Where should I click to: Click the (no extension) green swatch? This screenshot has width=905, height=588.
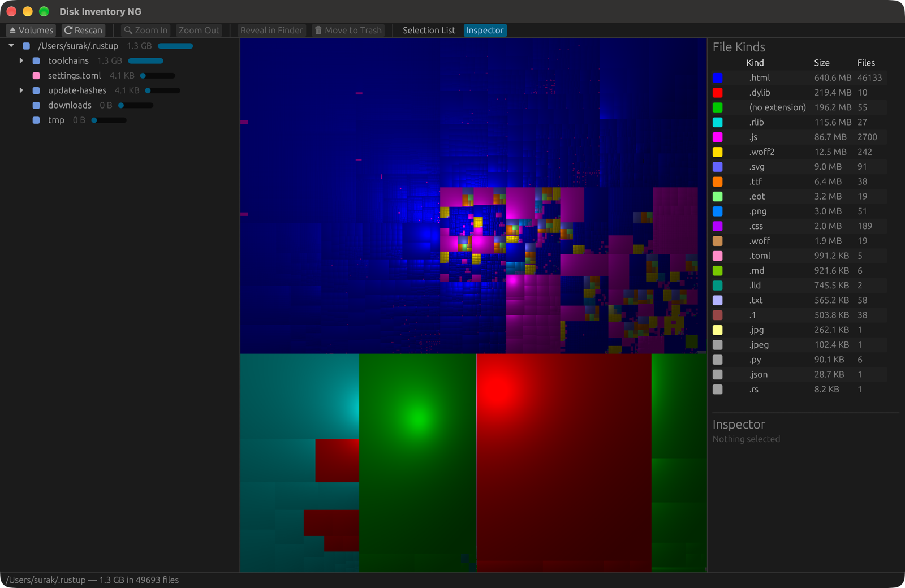click(x=717, y=107)
